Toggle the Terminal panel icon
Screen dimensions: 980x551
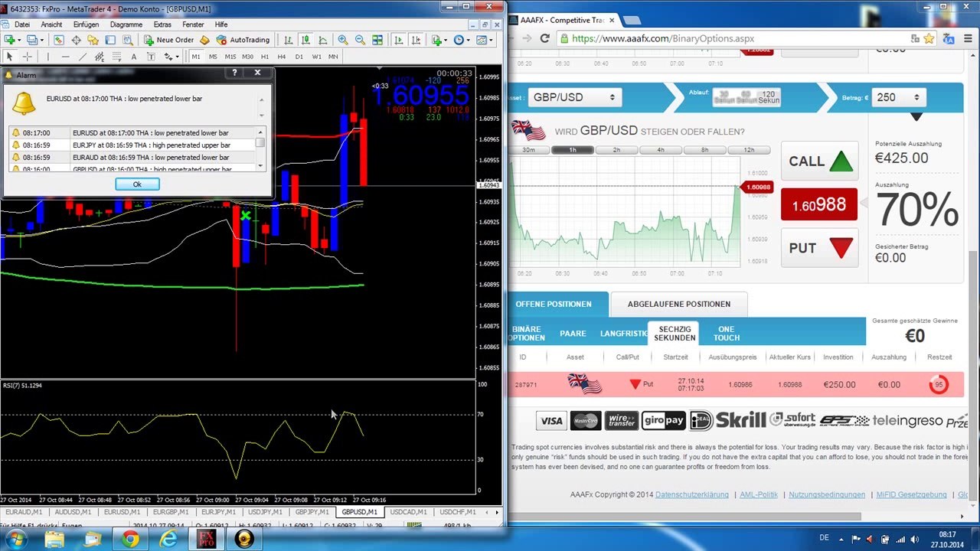click(110, 40)
